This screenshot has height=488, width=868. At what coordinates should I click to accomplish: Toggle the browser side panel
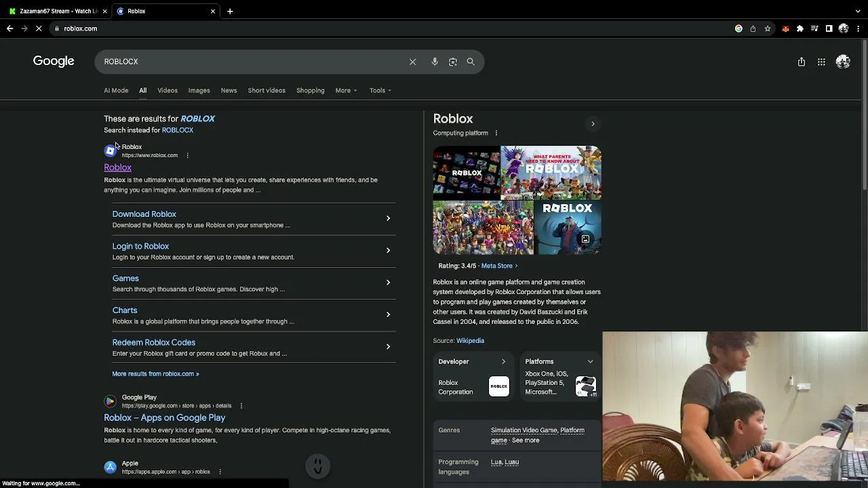pyautogui.click(x=829, y=28)
